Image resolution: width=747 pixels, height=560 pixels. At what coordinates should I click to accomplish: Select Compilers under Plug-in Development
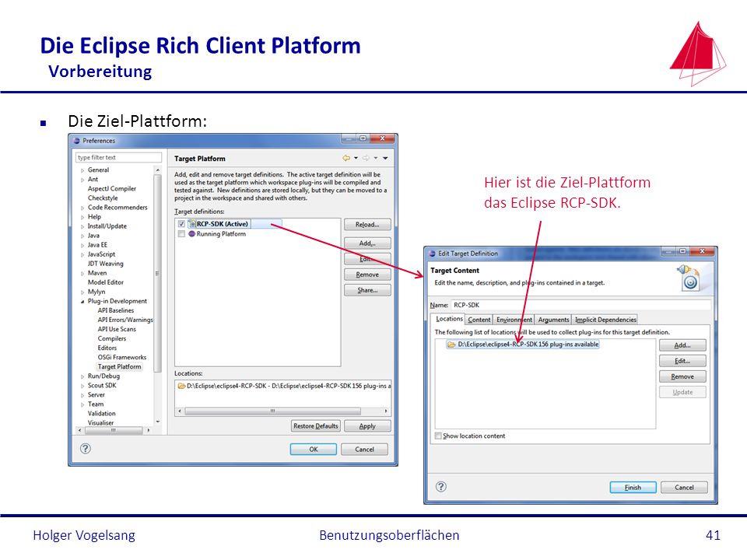click(112, 338)
